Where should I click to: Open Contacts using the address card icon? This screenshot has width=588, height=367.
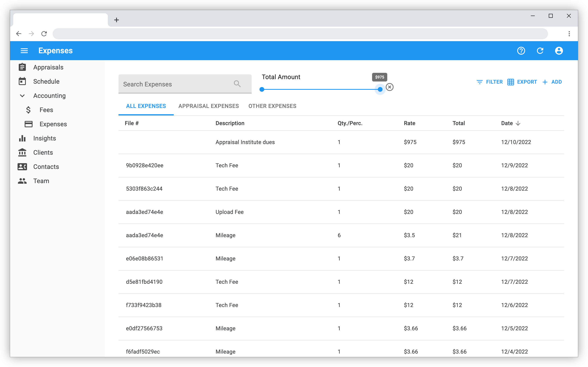click(22, 167)
